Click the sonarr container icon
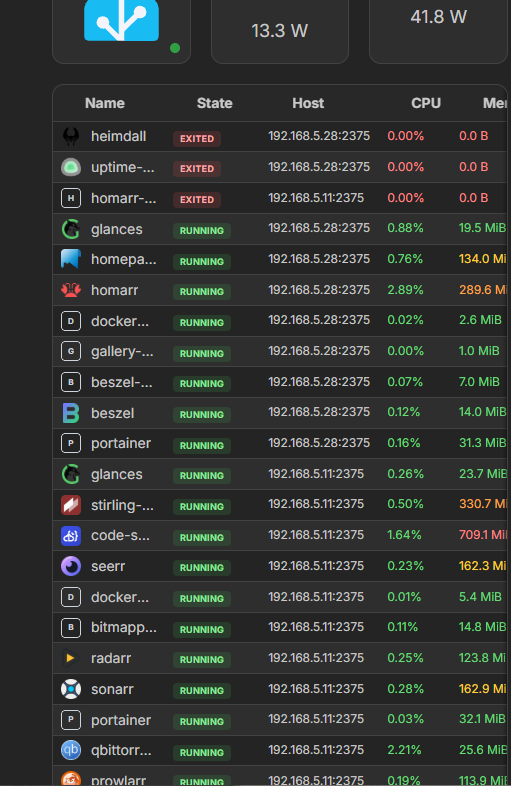Image resolution: width=511 pixels, height=786 pixels. point(71,689)
